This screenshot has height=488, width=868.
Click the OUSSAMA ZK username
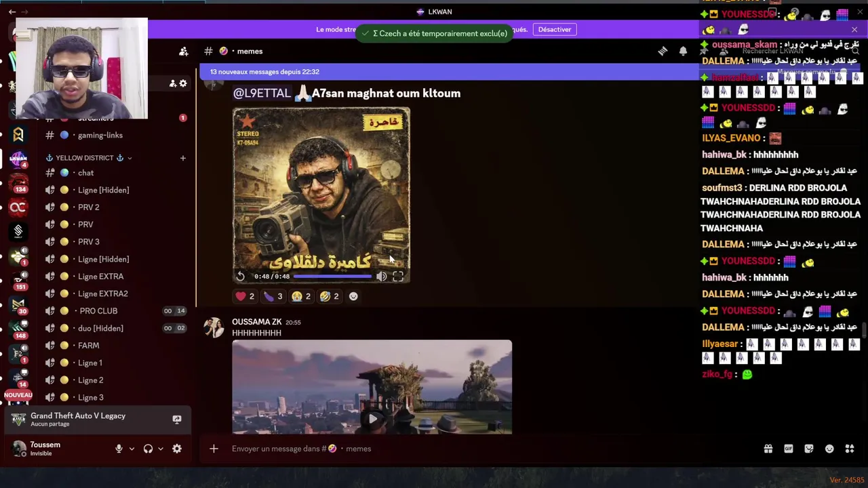tap(256, 322)
